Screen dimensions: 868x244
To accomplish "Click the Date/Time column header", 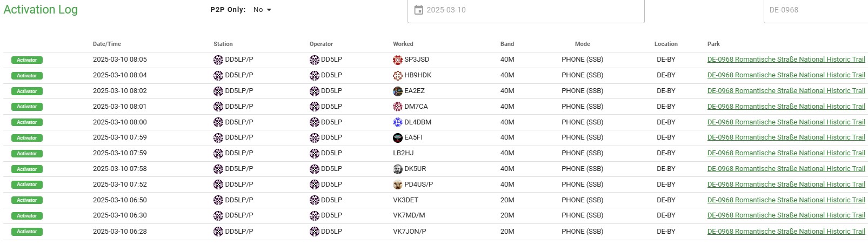I will (x=107, y=44).
